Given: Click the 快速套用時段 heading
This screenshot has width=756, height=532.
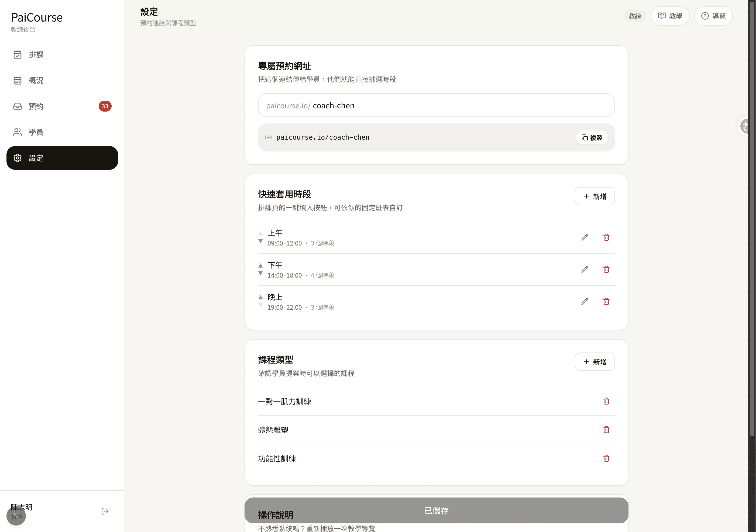Looking at the screenshot, I should click(x=284, y=194).
